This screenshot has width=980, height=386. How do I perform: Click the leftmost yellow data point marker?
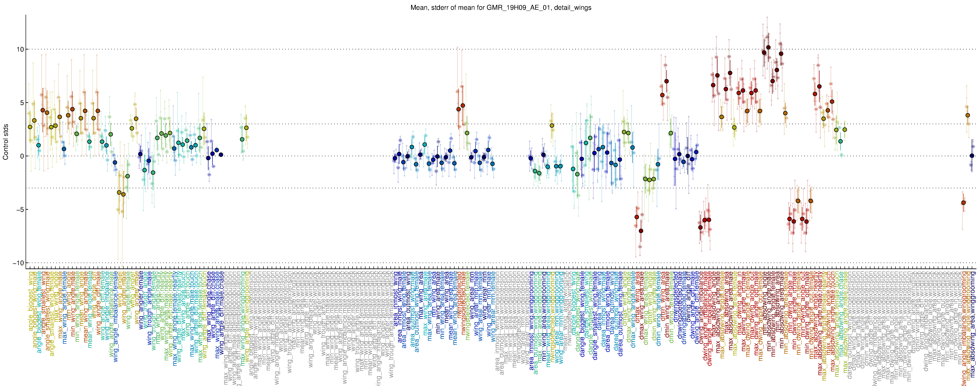[30, 127]
